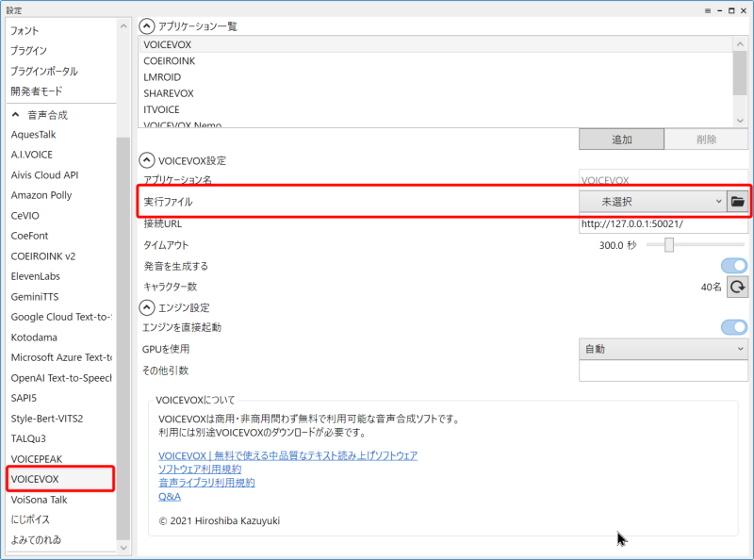Click the その他引数 input field
This screenshot has width=754, height=560.
tap(663, 371)
